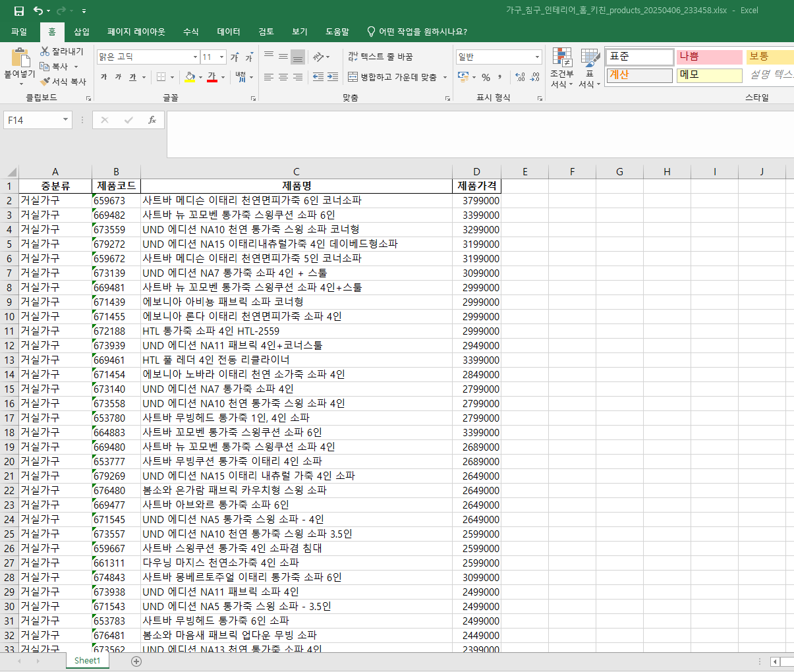
Task: Toggle underline formatting button
Action: pos(132,77)
